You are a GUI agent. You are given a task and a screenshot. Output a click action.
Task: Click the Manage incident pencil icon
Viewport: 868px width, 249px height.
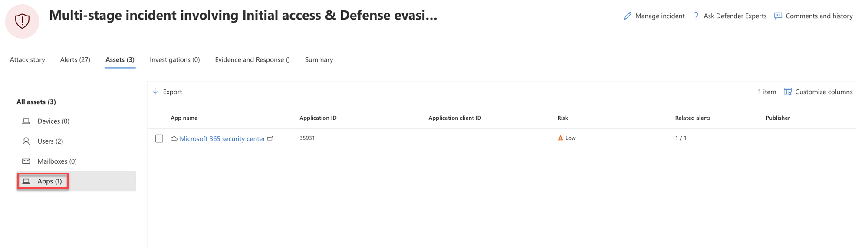[x=627, y=16]
